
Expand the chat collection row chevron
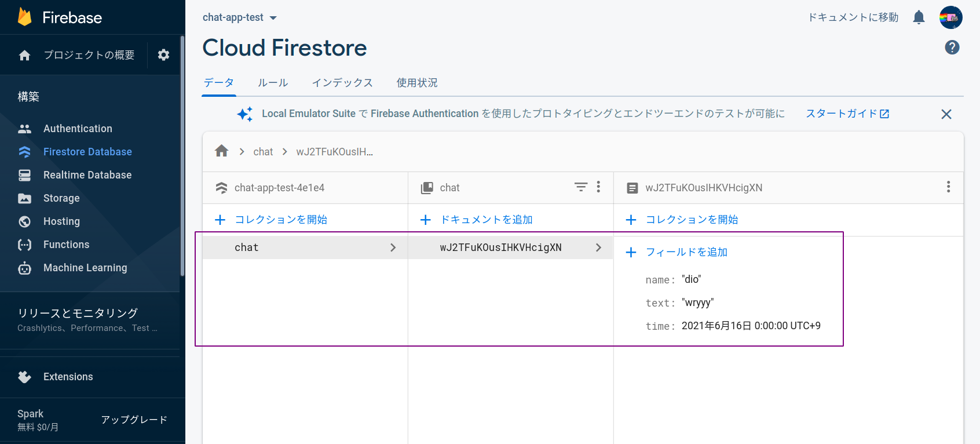(x=393, y=248)
